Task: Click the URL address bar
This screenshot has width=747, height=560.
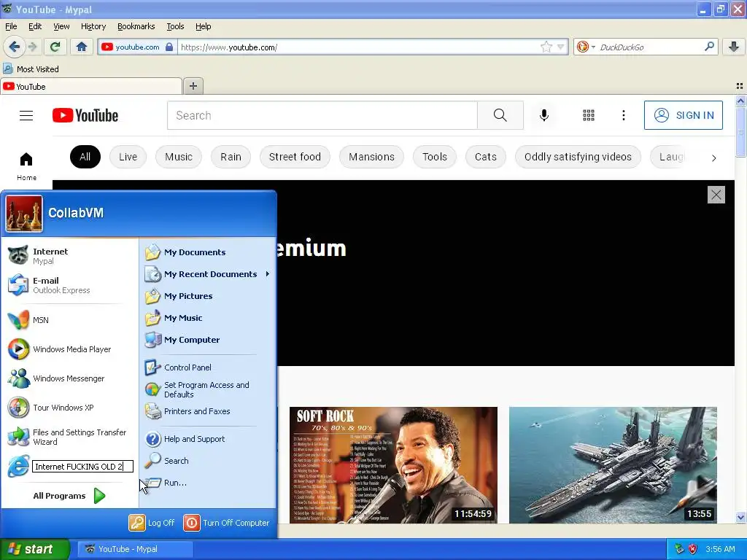Action: [358, 47]
